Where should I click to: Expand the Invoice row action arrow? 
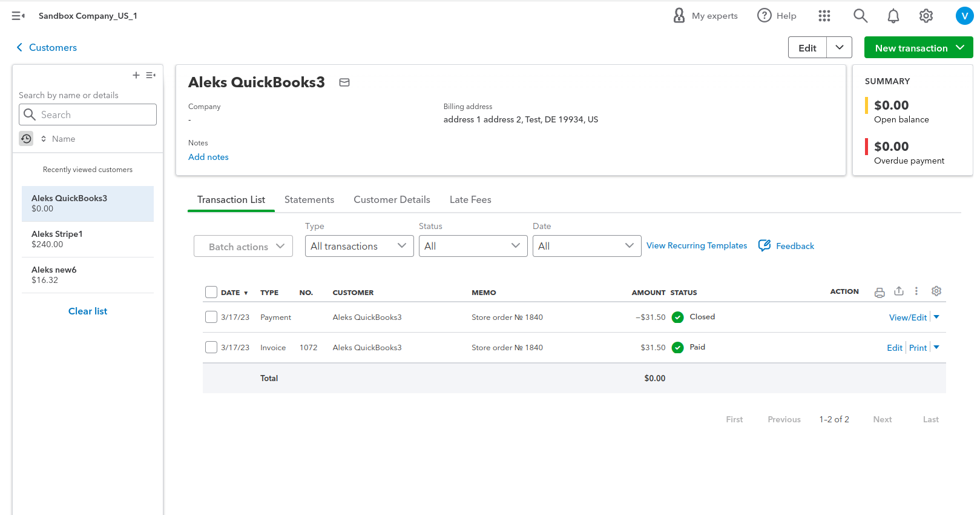(936, 347)
